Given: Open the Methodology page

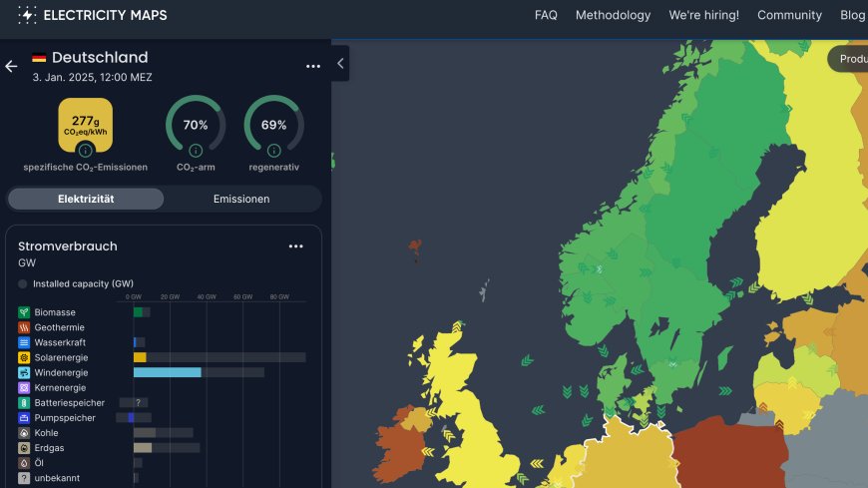Looking at the screenshot, I should [x=613, y=15].
